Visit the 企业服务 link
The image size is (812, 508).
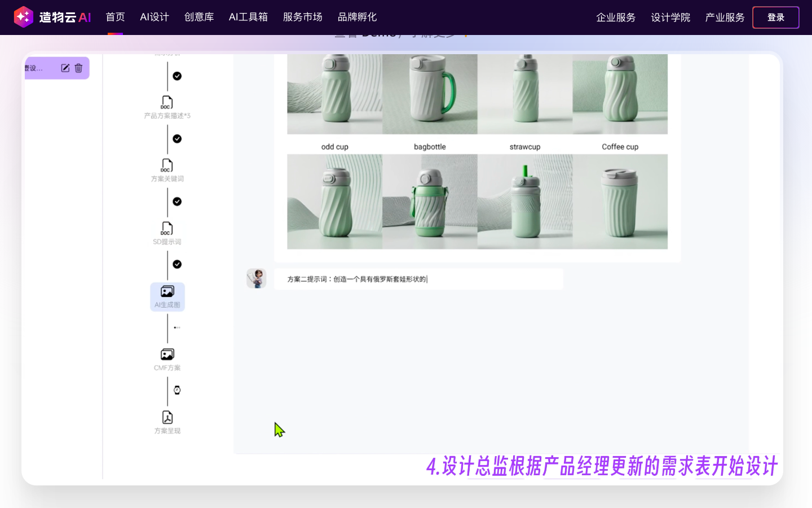(616, 17)
